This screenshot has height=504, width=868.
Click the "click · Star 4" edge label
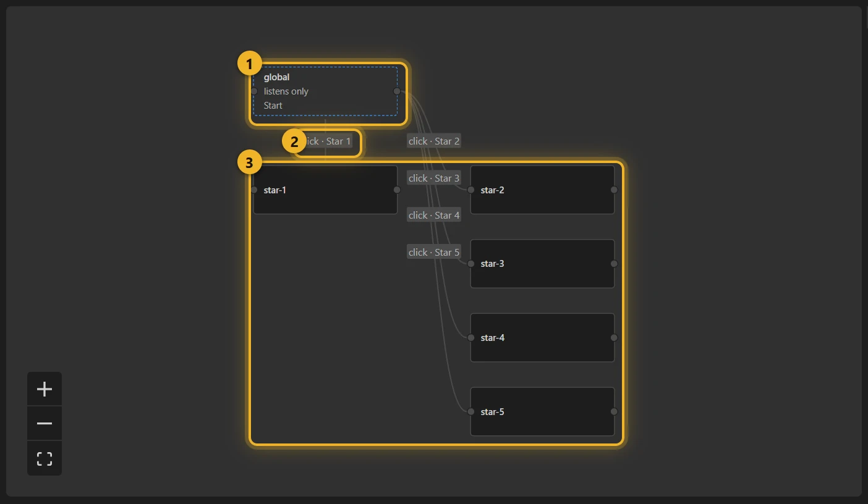[x=434, y=216]
